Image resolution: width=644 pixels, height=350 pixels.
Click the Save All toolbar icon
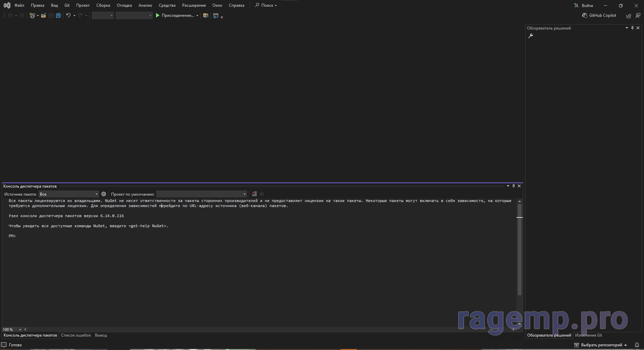58,15
